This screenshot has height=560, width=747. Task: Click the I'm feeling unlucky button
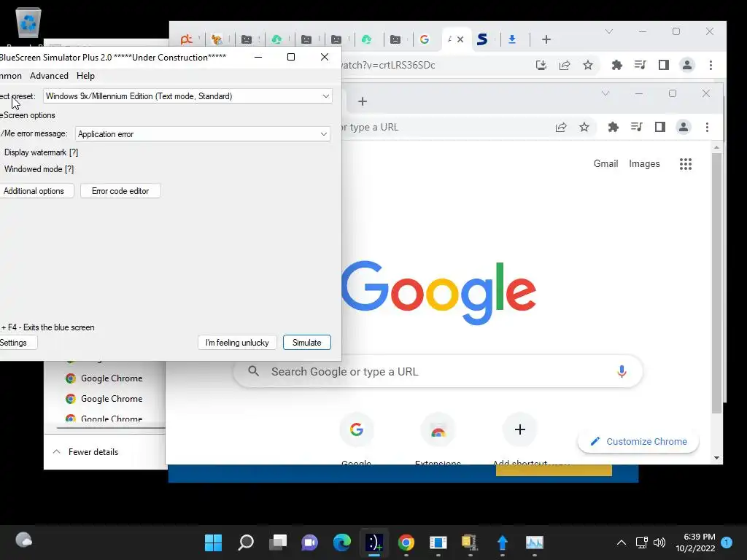[237, 343]
